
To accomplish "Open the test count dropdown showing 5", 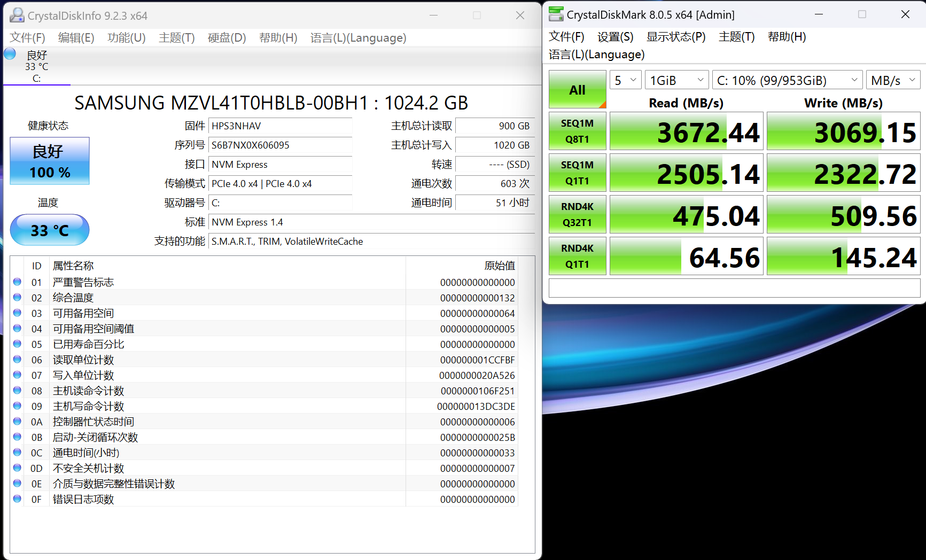I will 626,80.
